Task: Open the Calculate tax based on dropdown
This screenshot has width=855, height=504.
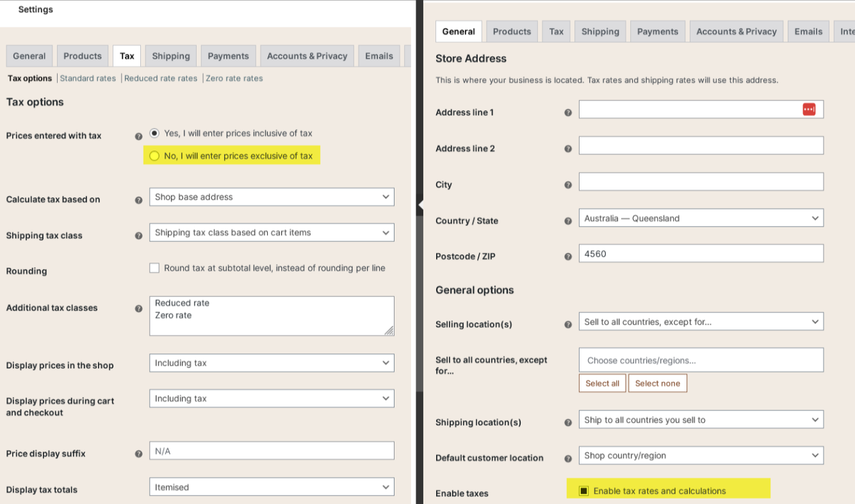Action: click(272, 197)
